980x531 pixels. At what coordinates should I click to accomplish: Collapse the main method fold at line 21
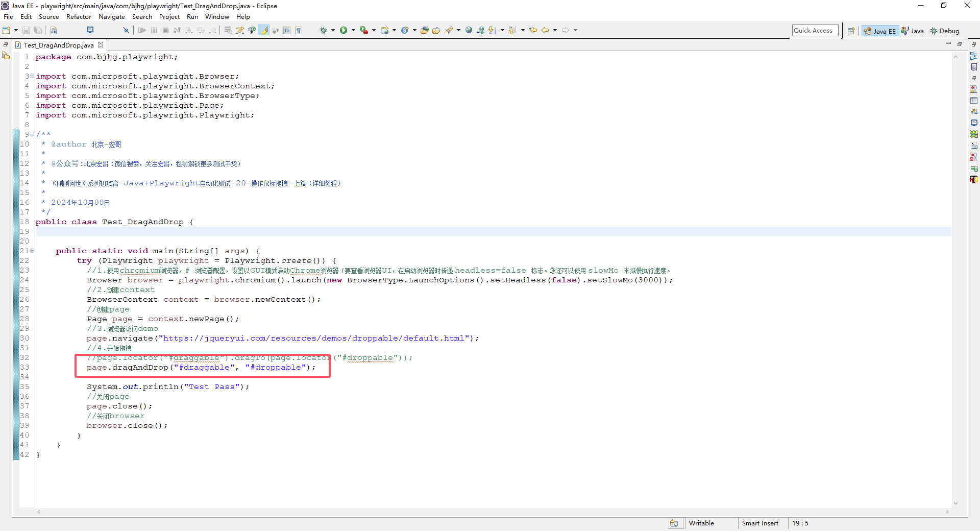coord(32,251)
